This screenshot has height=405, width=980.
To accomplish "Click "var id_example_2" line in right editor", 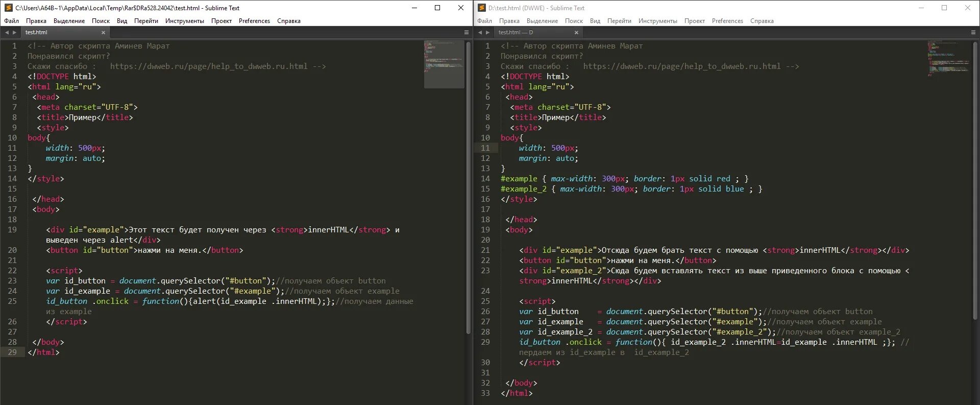I will [710, 332].
